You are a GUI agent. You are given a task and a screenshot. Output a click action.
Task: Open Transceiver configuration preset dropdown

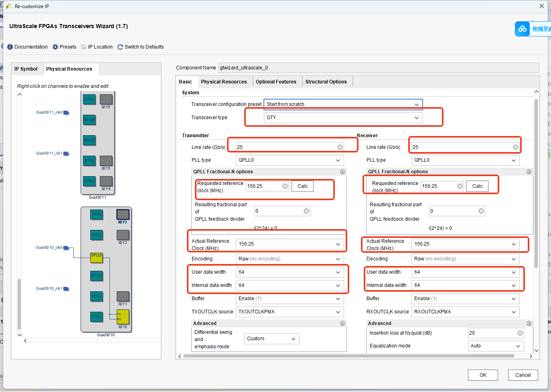point(343,104)
